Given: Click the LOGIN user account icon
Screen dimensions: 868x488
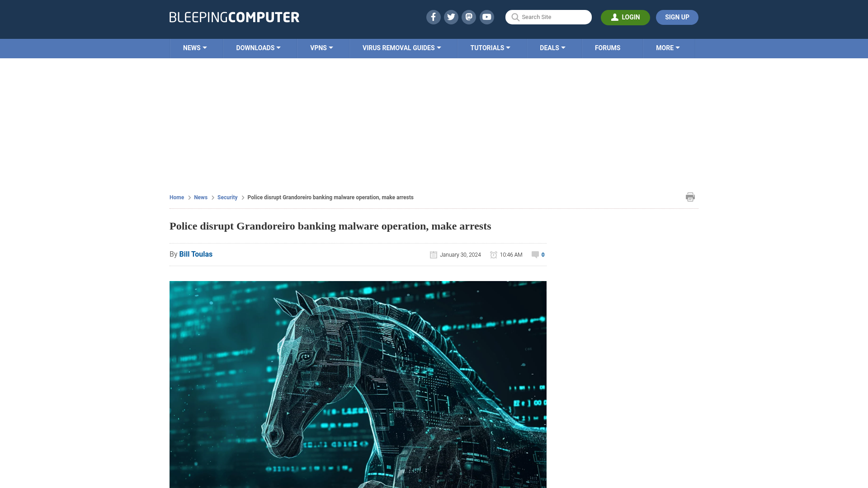Looking at the screenshot, I should [615, 17].
